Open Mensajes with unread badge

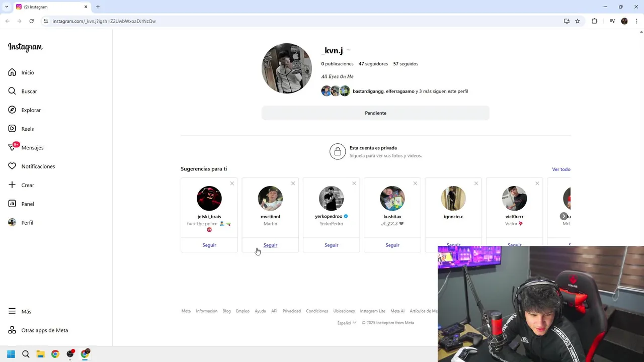point(26,147)
